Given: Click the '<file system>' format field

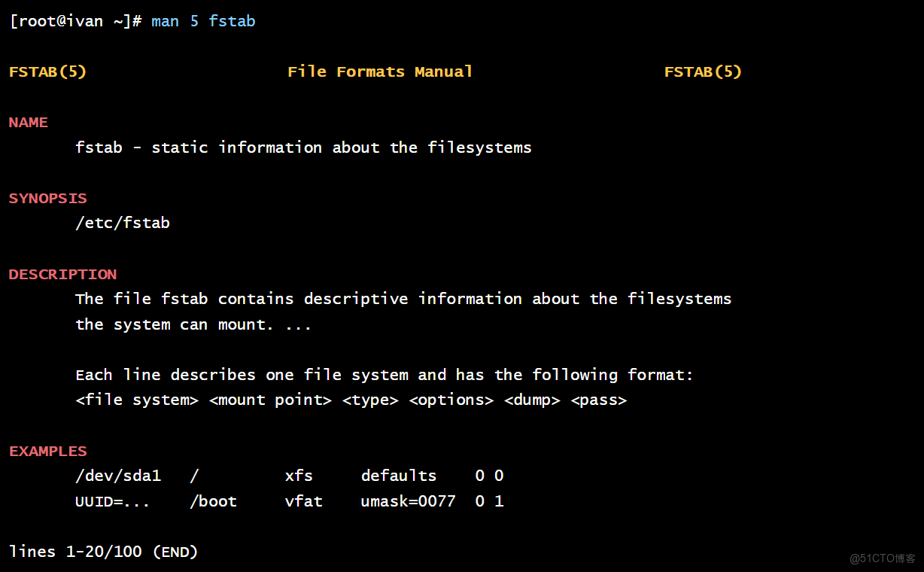Looking at the screenshot, I should point(137,400).
